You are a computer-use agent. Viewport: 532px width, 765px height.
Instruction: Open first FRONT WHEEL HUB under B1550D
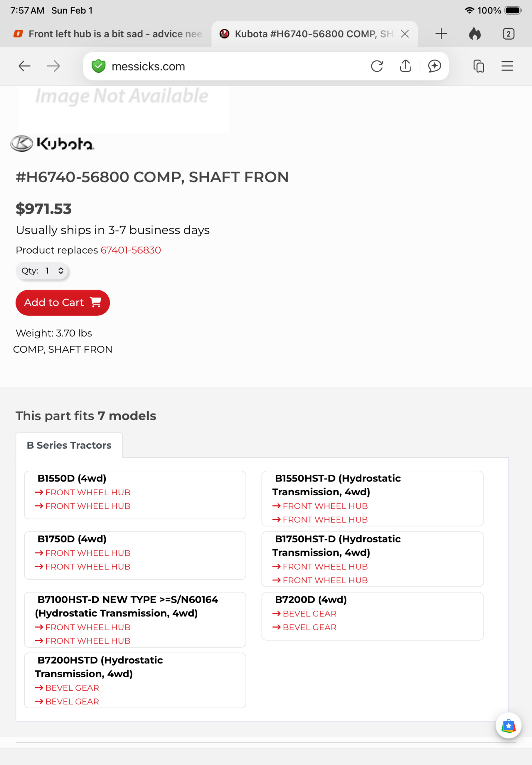tap(87, 492)
